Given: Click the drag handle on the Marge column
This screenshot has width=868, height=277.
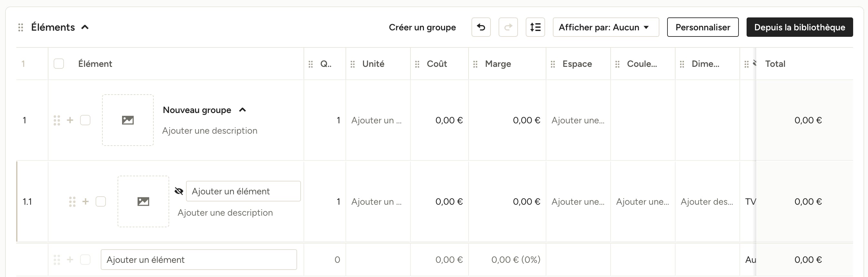Looking at the screenshot, I should point(475,64).
